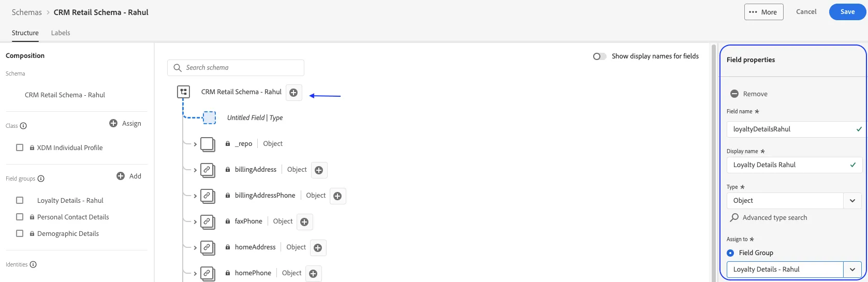Add field under faxPhone object
868x282 pixels.
click(305, 222)
